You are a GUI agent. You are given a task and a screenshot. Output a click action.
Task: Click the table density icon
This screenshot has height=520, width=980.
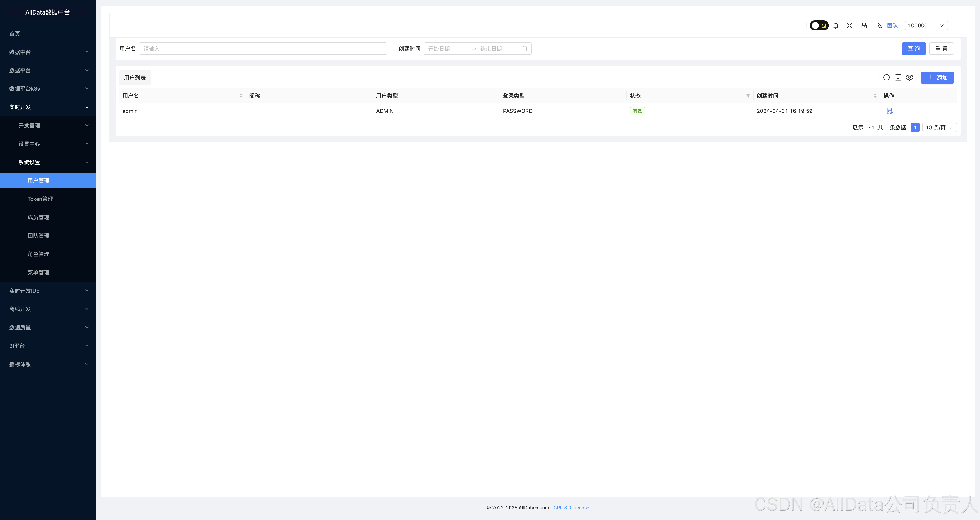(x=898, y=77)
